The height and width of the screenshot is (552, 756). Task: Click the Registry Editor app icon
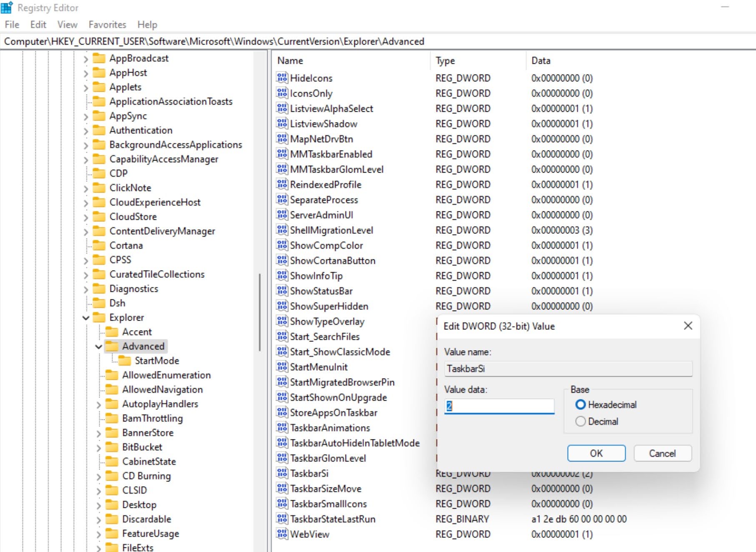point(7,8)
